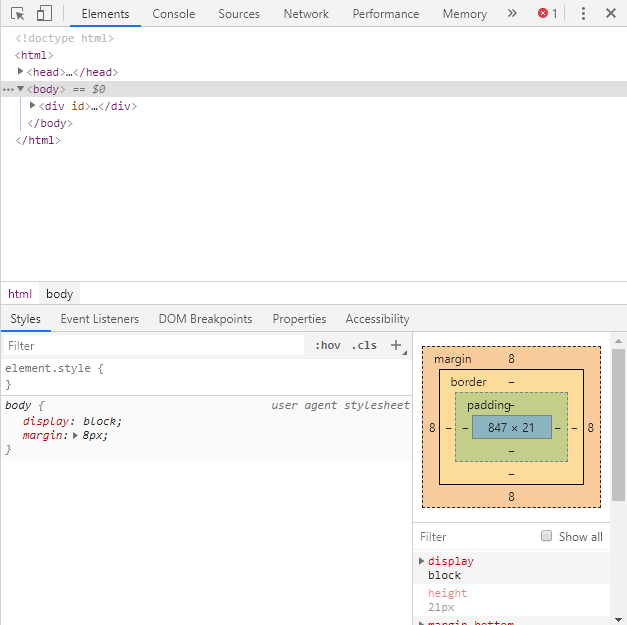Click the left margin value 8

tap(432, 428)
